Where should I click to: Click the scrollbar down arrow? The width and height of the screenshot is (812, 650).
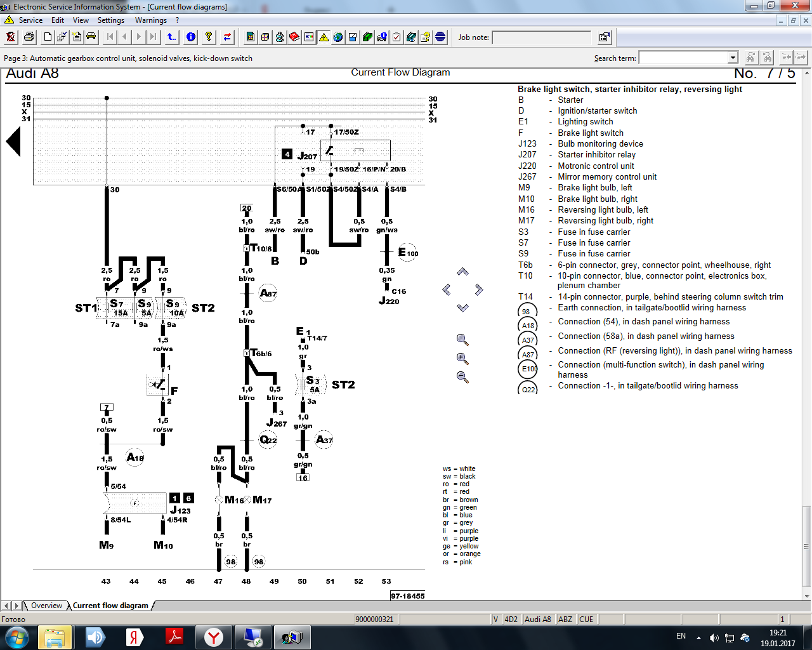pos(807,596)
